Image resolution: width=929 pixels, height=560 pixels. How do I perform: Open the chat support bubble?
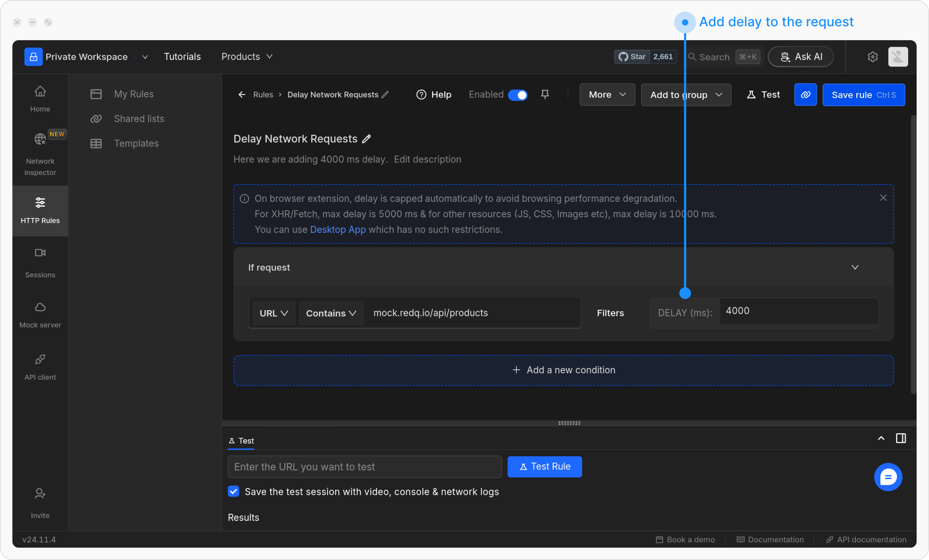point(888,477)
